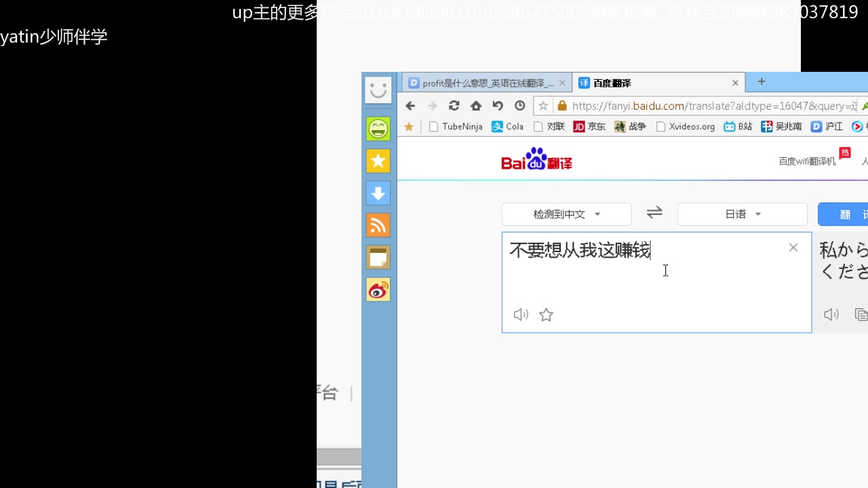
Task: Bookmark this page with the address bar star
Action: tap(543, 106)
